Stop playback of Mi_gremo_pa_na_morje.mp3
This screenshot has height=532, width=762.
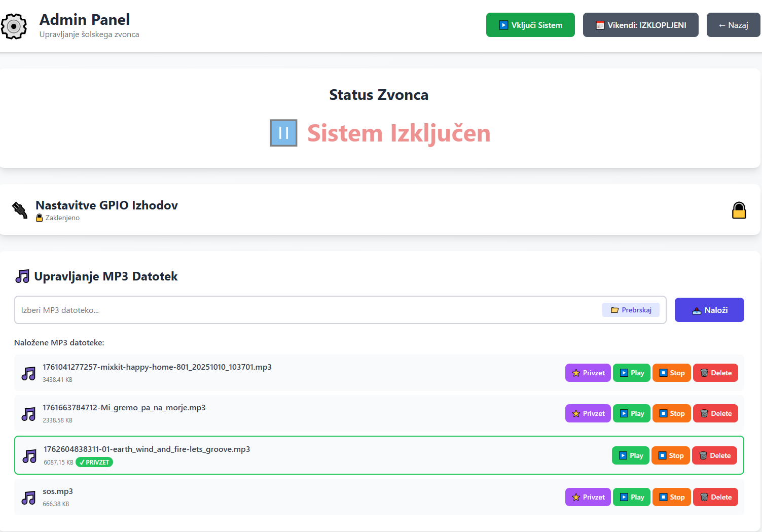click(x=671, y=413)
